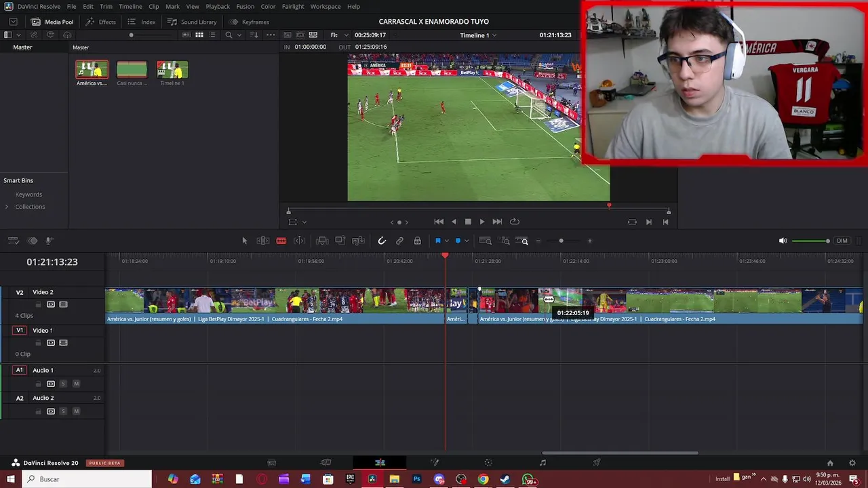The image size is (868, 488).
Task: Adjust the timeline zoom slider handle
Action: (561, 241)
